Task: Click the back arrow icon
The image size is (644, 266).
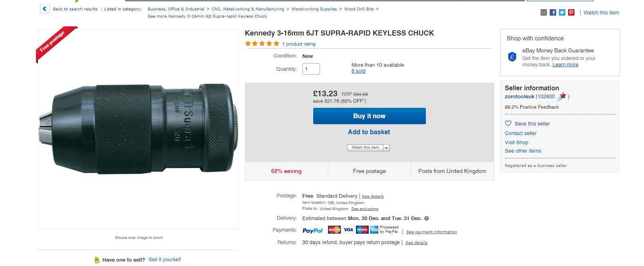Action: tap(44, 9)
